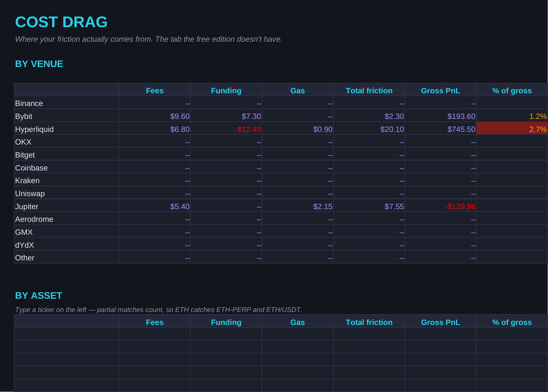548x392 pixels.
Task: Select the red-highlighted 2.7% cell
Action: [x=512, y=128]
